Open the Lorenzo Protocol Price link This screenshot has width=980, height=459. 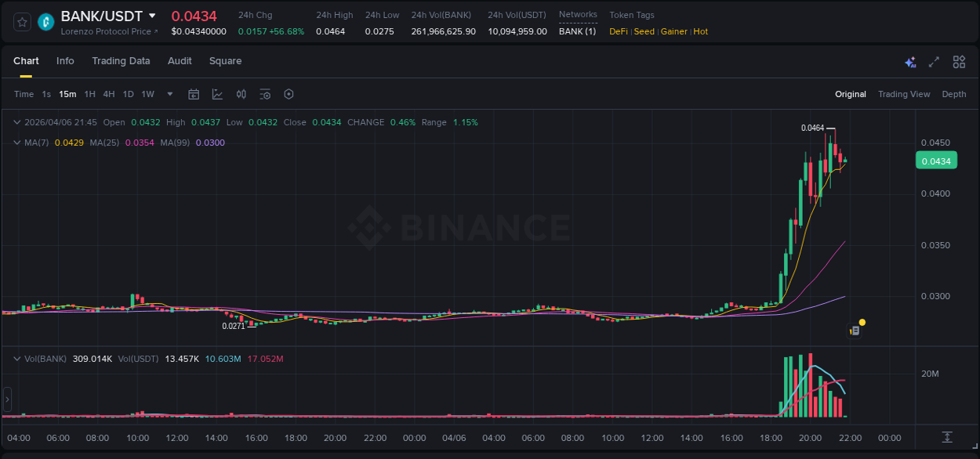coord(109,31)
